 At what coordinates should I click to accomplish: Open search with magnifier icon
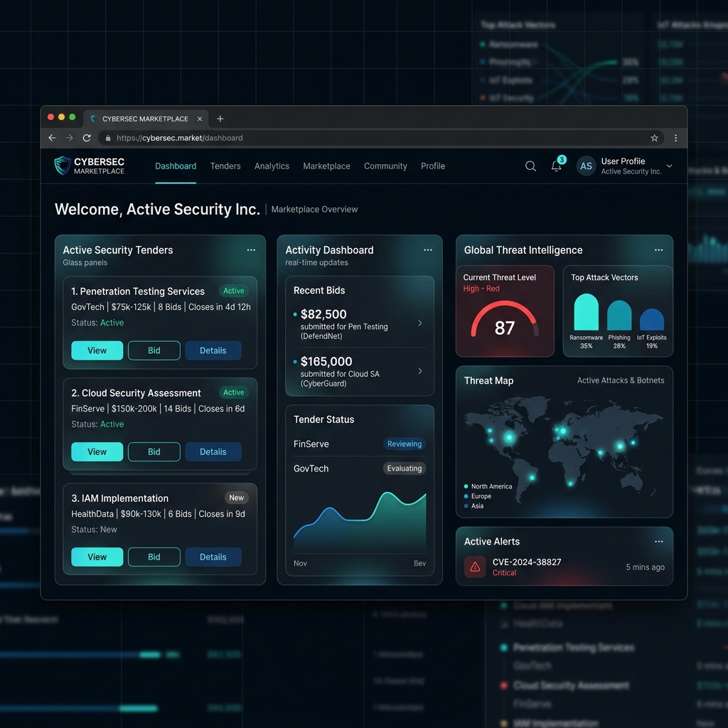(530, 166)
